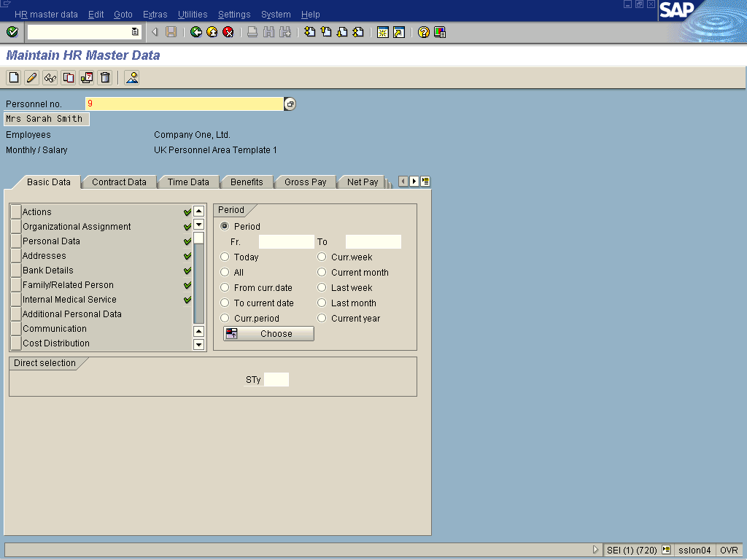The width and height of the screenshot is (747, 560).
Task: Select the All radio button
Action: pyautogui.click(x=225, y=272)
